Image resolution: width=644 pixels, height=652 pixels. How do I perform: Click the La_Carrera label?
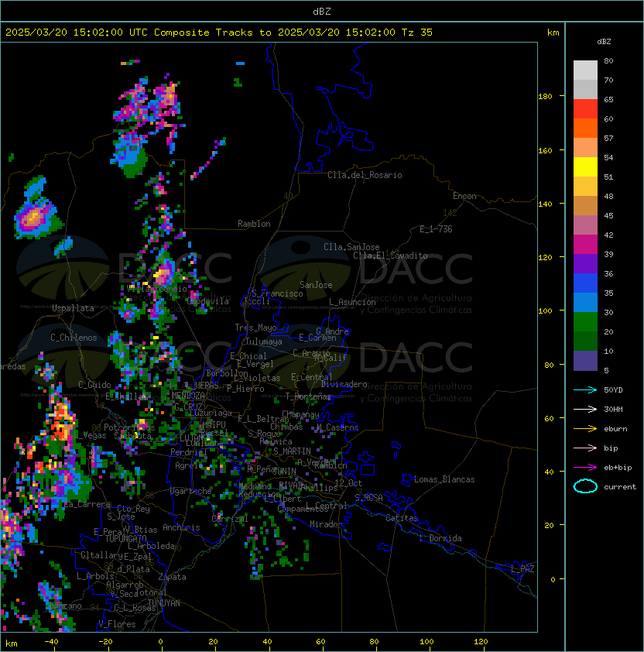[87, 504]
